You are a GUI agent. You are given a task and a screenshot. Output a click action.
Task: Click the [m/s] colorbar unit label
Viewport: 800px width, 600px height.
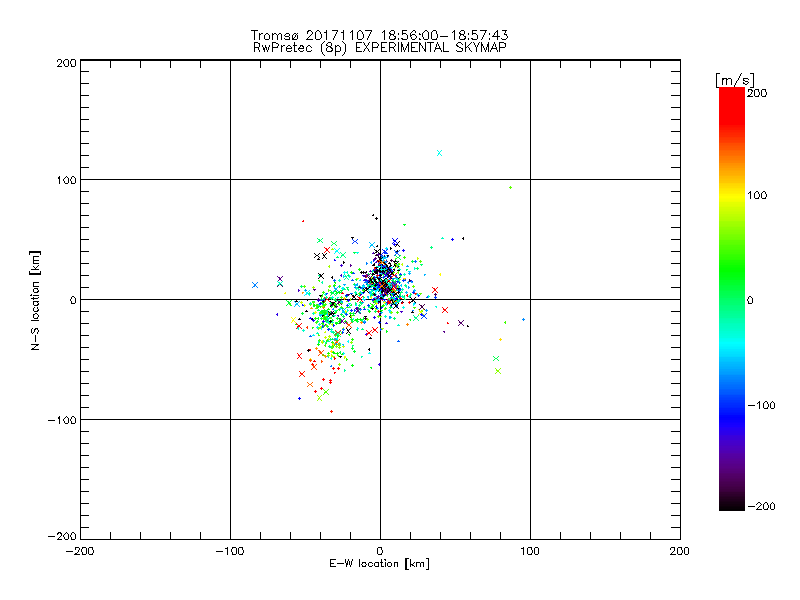coord(733,79)
